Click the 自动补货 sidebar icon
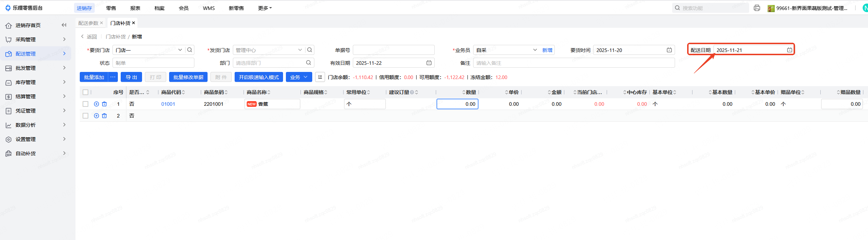 tap(9, 153)
